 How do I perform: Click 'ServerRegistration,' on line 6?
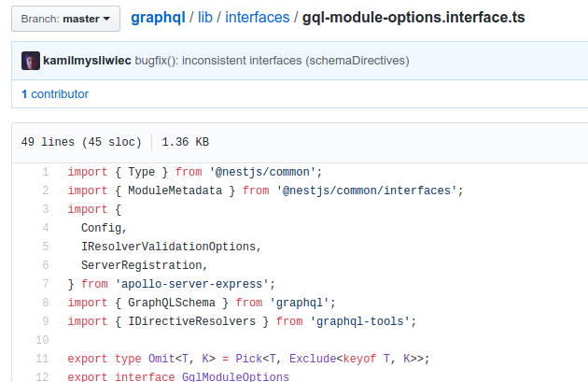coord(144,265)
